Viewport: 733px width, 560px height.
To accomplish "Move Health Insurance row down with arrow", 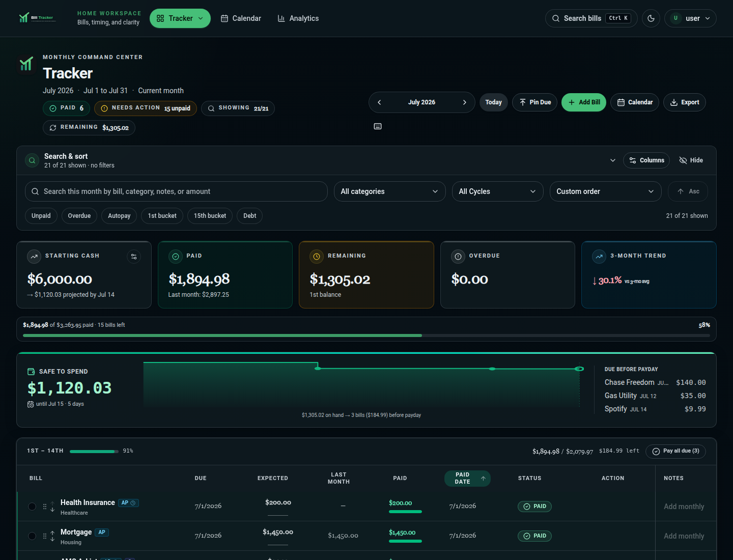I will (x=52, y=509).
